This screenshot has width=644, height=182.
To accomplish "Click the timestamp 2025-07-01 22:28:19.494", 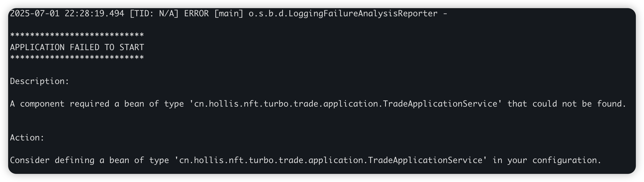I will click(67, 14).
